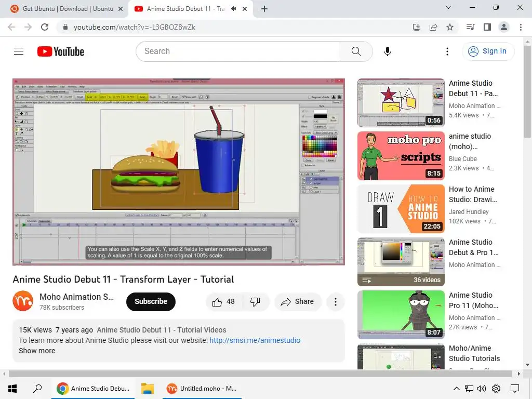Open taskbar search magnifier

click(37, 389)
